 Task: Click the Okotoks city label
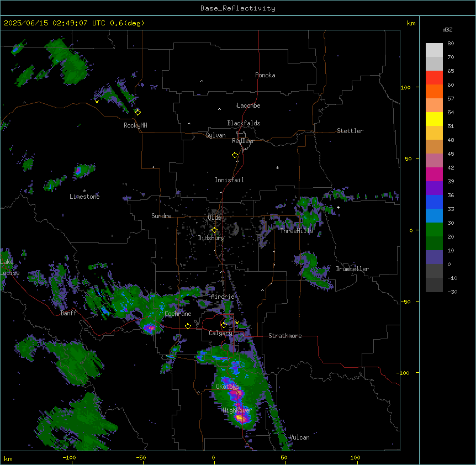[228, 387]
